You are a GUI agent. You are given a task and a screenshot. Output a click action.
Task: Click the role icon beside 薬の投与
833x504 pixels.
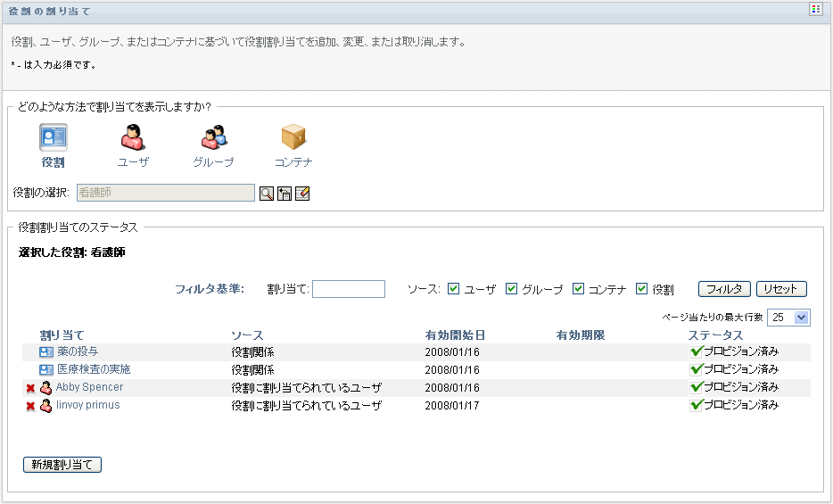pos(46,351)
